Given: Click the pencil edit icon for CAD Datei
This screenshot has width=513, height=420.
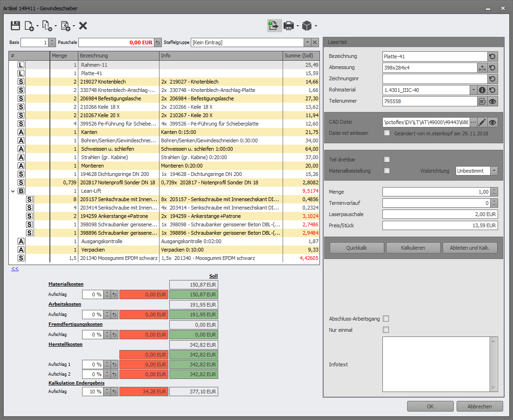Looking at the screenshot, I should click(482, 122).
